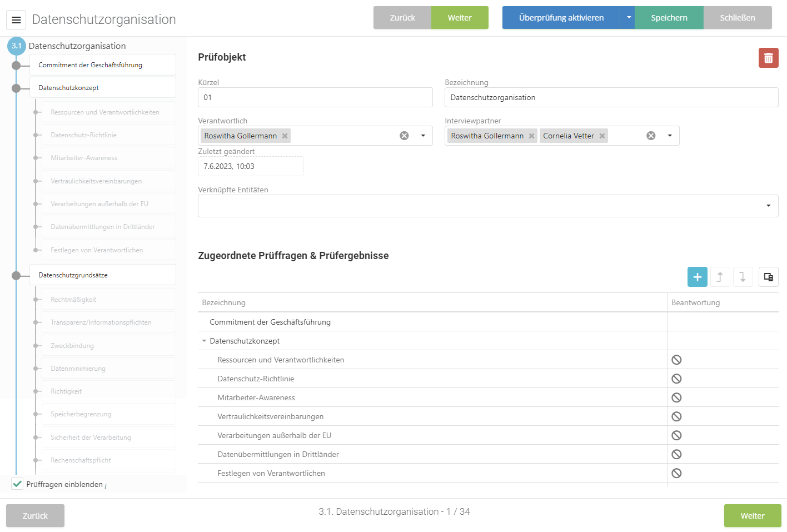Add a new Prüffrage with the plus icon

tap(697, 277)
